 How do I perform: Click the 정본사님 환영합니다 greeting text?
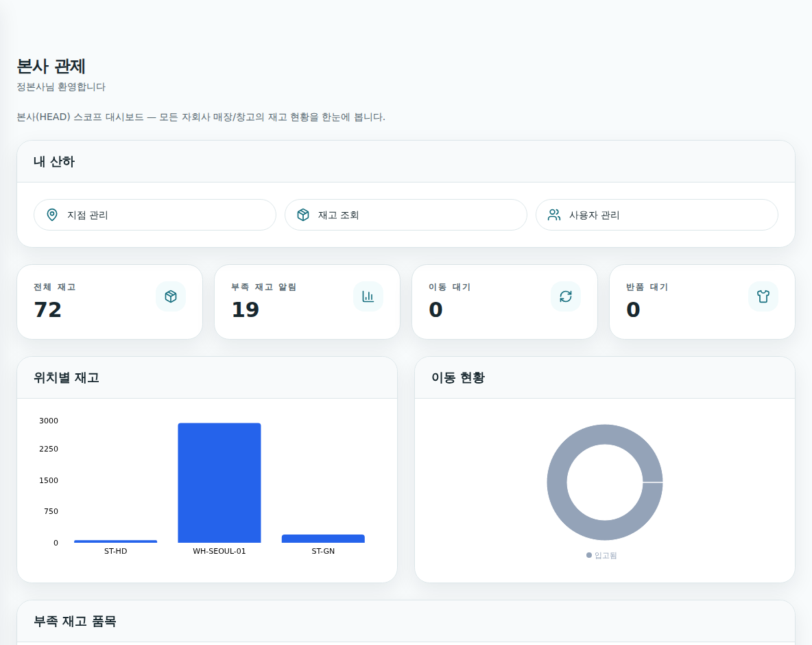pos(61,87)
